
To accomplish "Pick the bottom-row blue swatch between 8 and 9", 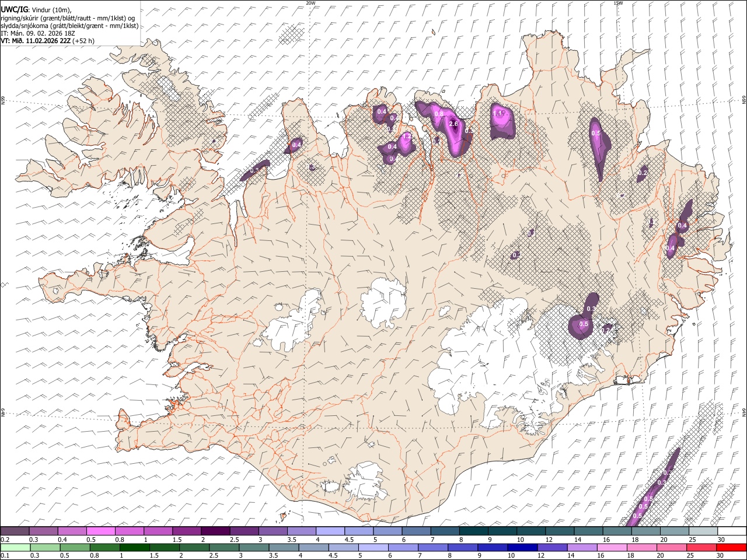I will [462, 548].
